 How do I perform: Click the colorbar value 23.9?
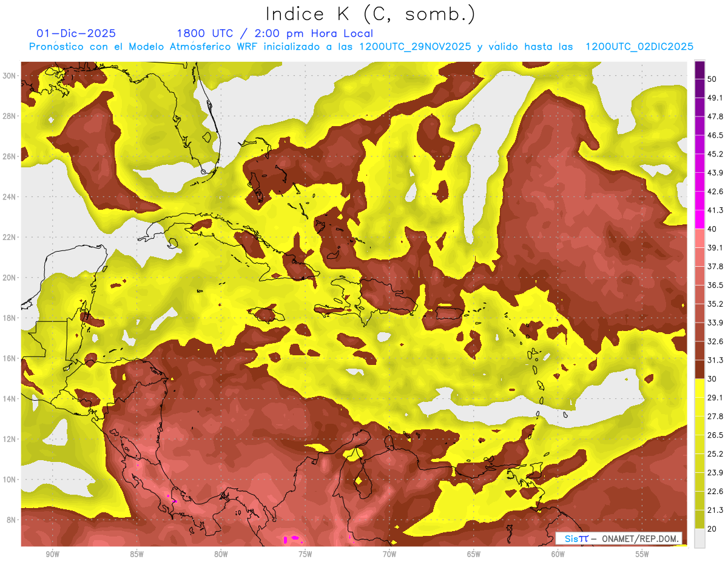[x=715, y=473]
